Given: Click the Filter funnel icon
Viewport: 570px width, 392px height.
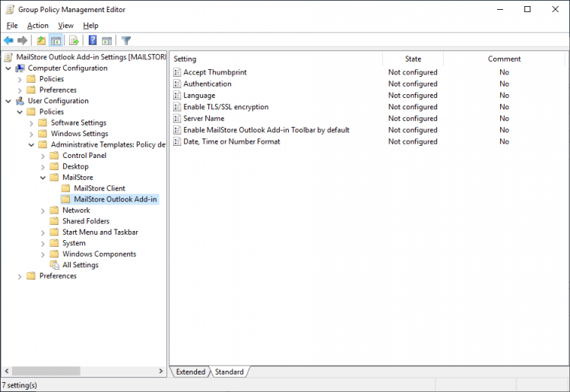Looking at the screenshot, I should [x=126, y=40].
